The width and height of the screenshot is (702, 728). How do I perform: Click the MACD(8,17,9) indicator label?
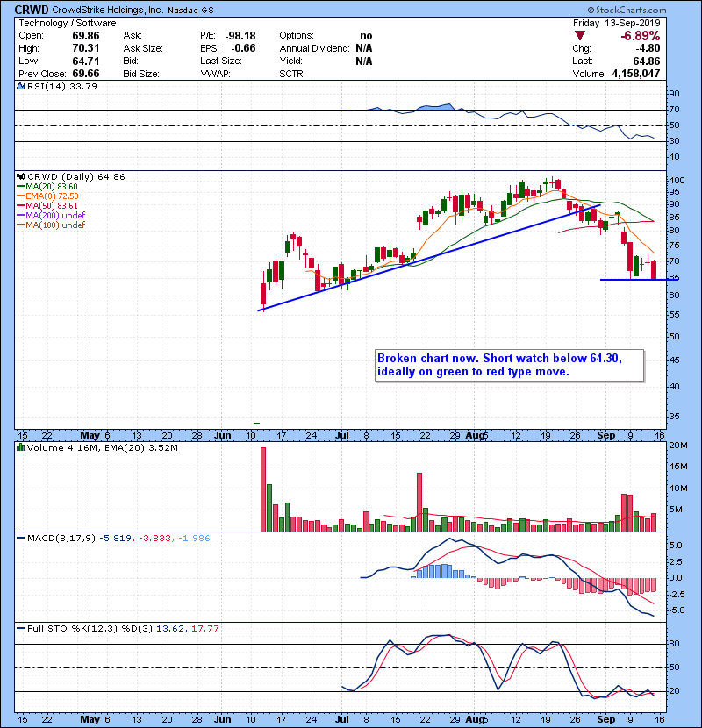pos(61,539)
